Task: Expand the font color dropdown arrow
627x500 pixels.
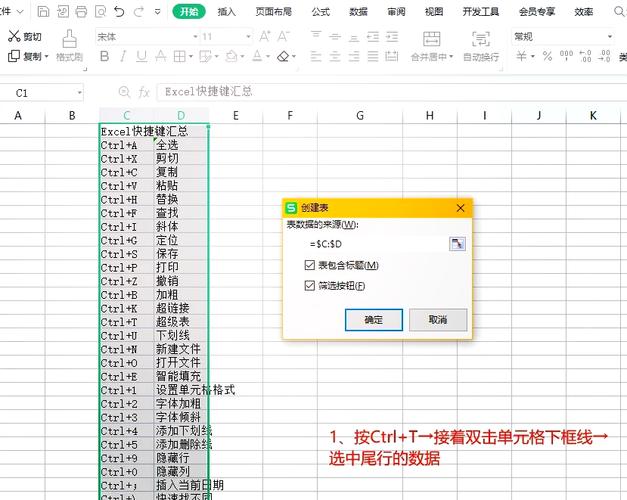Action: click(268, 57)
